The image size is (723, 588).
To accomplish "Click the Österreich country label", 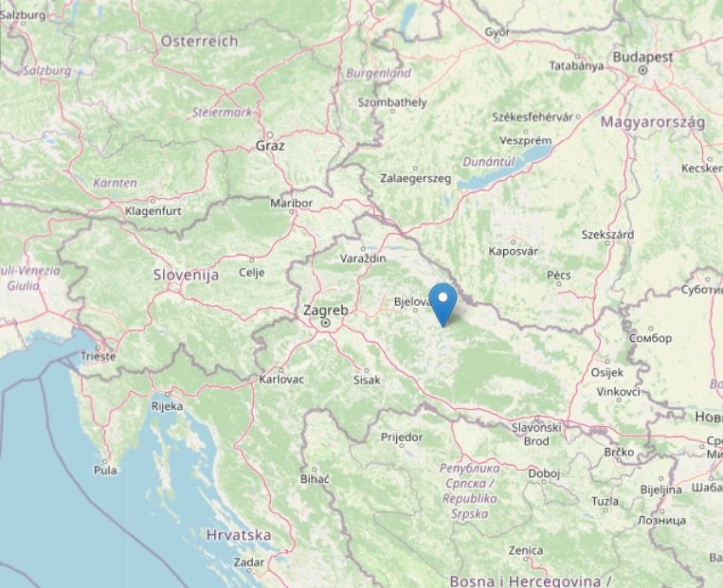I will tap(200, 42).
